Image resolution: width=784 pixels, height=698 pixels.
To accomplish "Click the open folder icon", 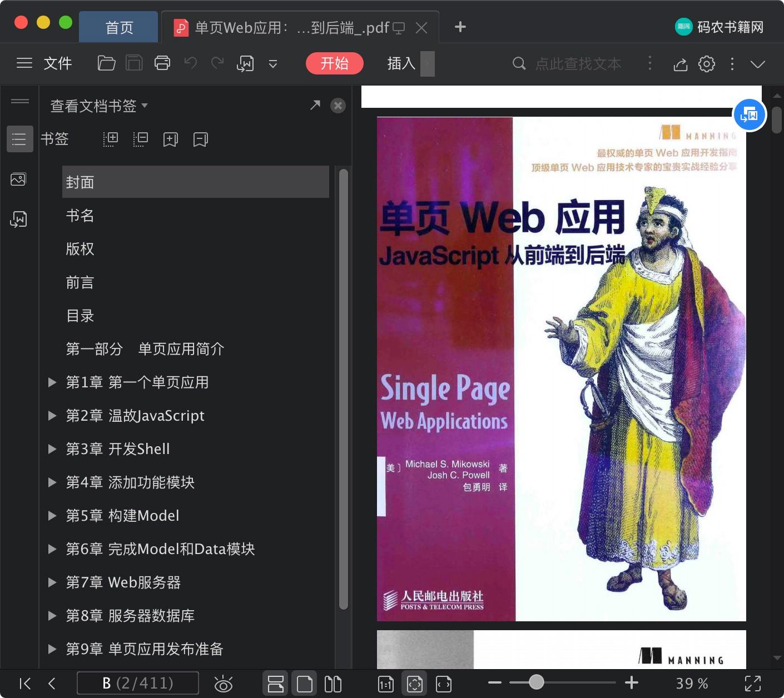I will pos(106,63).
